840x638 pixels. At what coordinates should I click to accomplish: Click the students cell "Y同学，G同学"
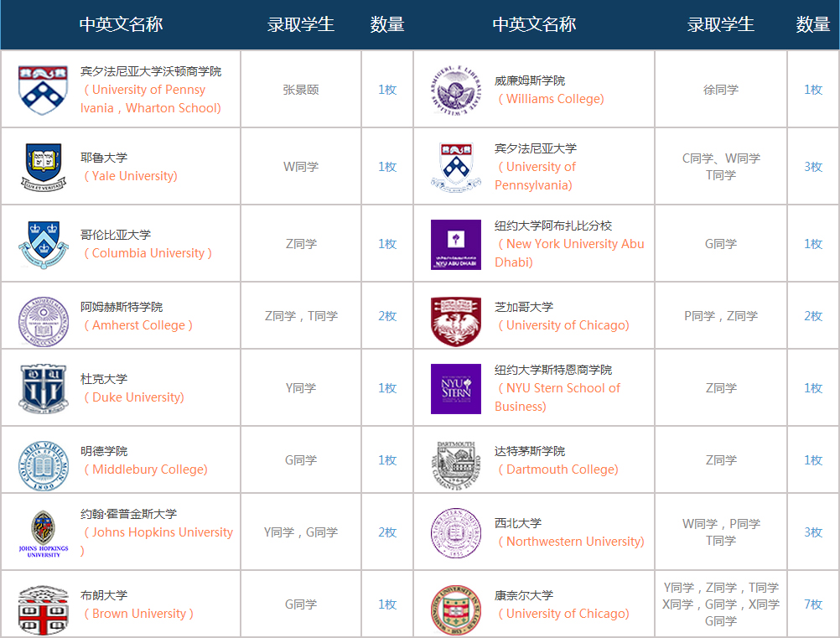(x=301, y=532)
